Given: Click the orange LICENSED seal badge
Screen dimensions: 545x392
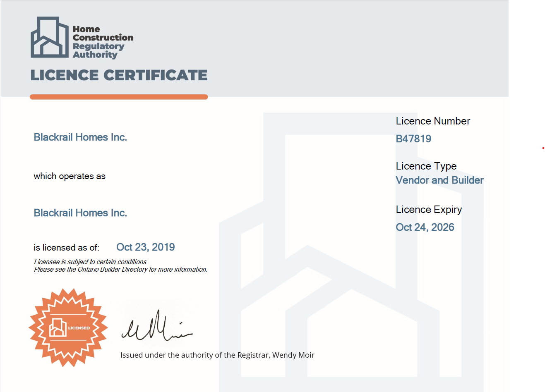Looking at the screenshot, I should 68,327.
